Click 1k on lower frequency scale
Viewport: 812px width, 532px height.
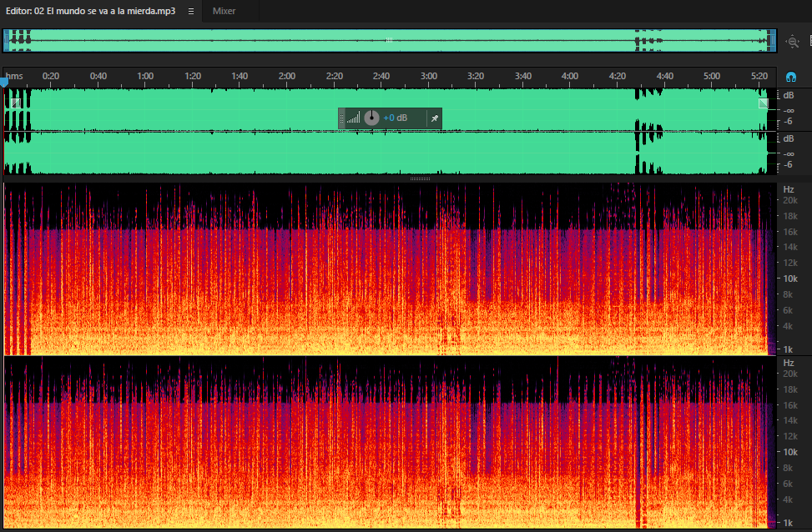point(788,523)
